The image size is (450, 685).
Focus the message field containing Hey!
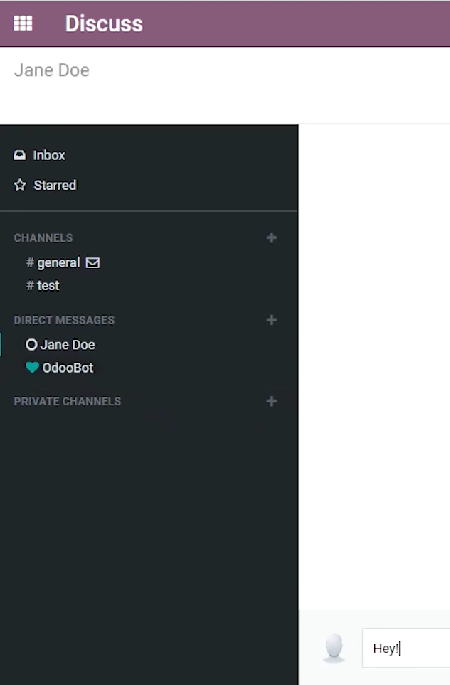click(x=406, y=648)
